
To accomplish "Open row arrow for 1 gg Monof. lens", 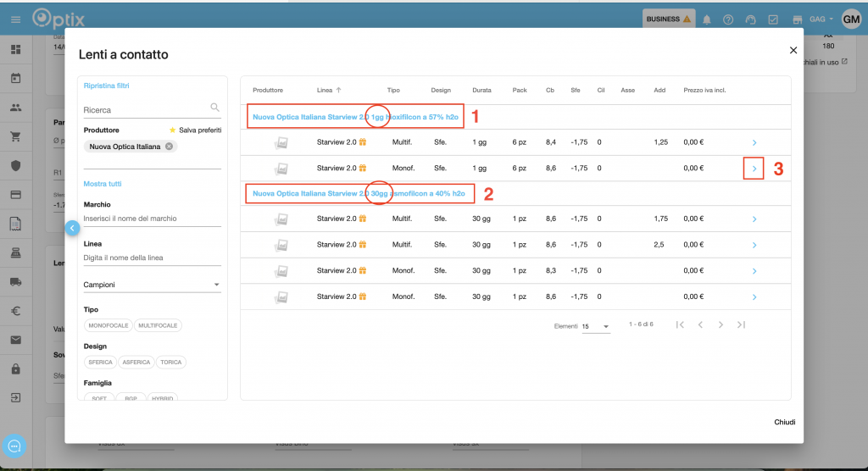I will (754, 169).
